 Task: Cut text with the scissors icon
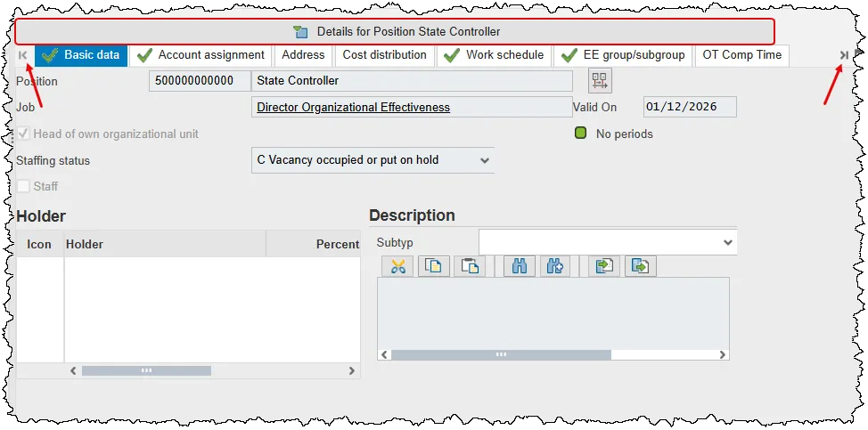coord(397,266)
